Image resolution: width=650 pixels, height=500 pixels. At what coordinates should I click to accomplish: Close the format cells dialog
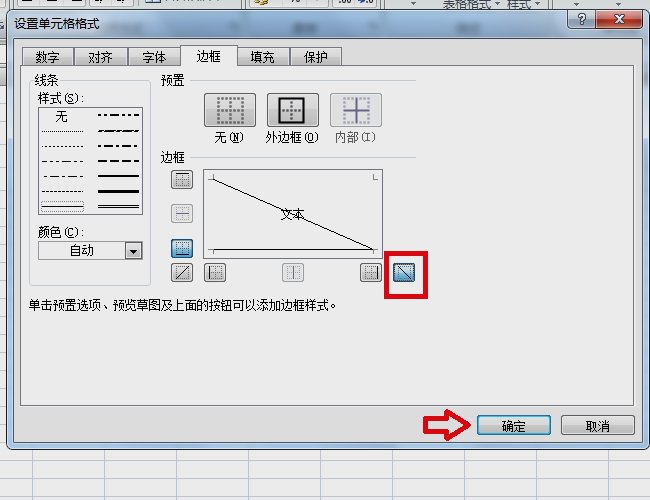[619, 19]
